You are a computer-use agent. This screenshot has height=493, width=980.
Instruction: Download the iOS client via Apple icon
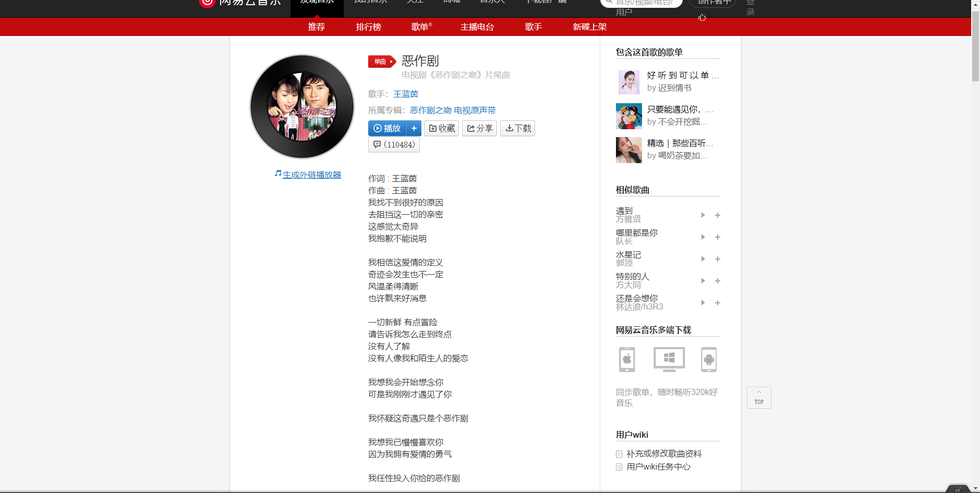tap(626, 359)
